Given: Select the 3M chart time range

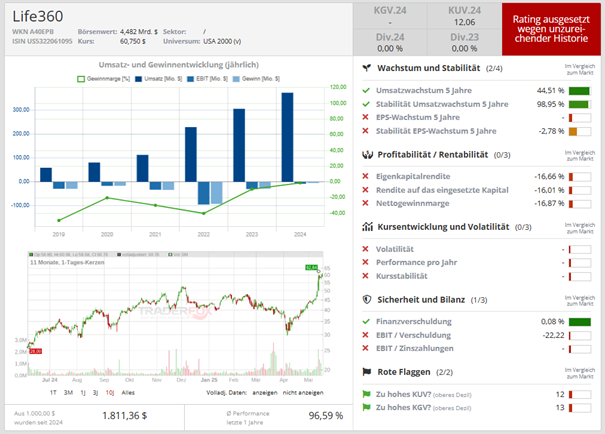Looking at the screenshot, I should [x=68, y=393].
